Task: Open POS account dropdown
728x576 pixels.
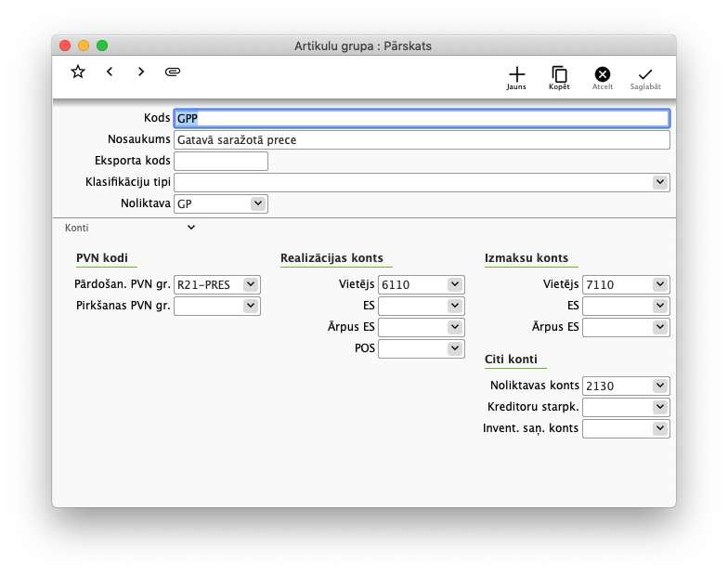Action: click(x=455, y=348)
